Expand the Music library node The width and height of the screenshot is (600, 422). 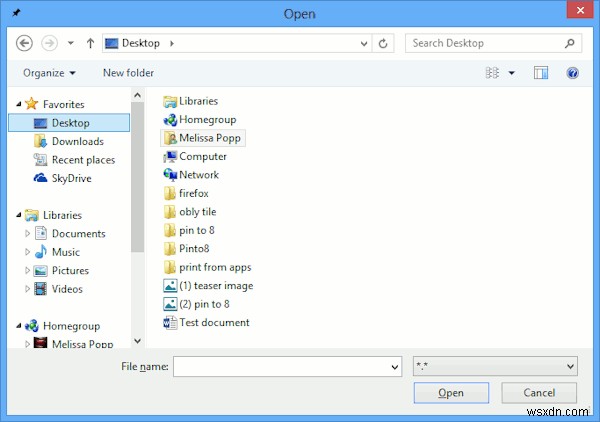(28, 252)
